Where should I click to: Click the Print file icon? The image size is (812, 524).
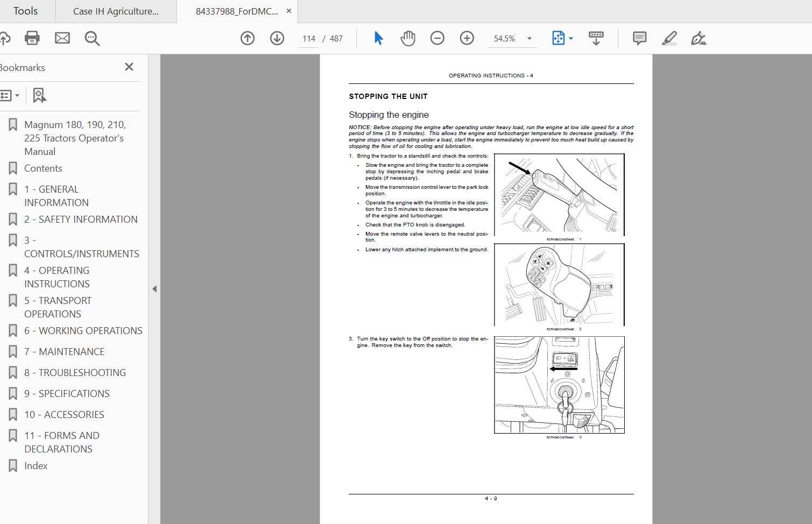coord(32,38)
